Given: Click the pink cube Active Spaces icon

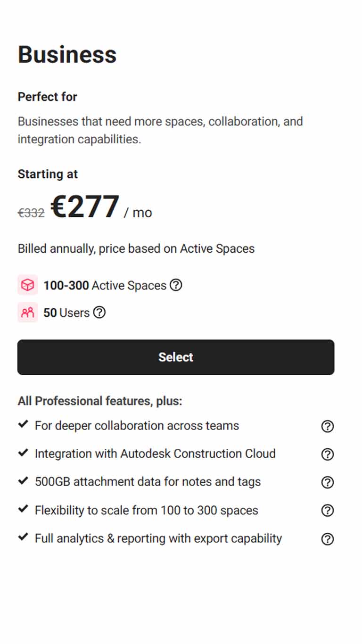Looking at the screenshot, I should pyautogui.click(x=27, y=285).
